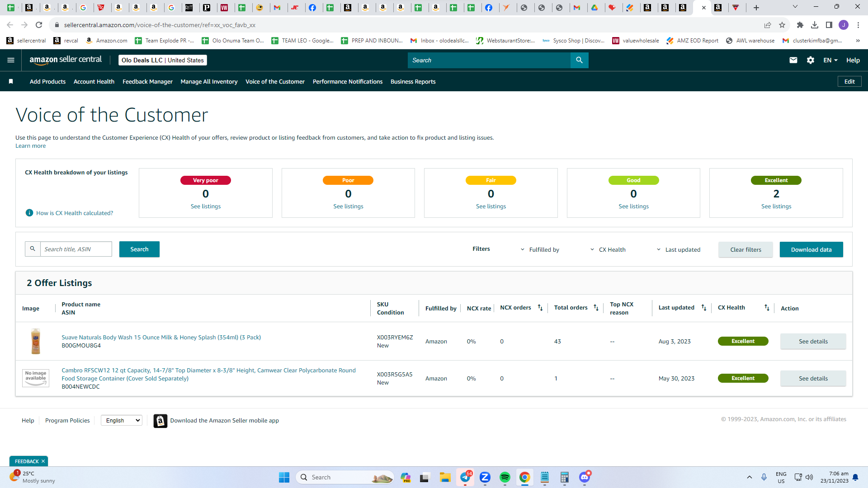Expand the Last updated filter dropdown
The width and height of the screenshot is (868, 488).
[x=678, y=249]
